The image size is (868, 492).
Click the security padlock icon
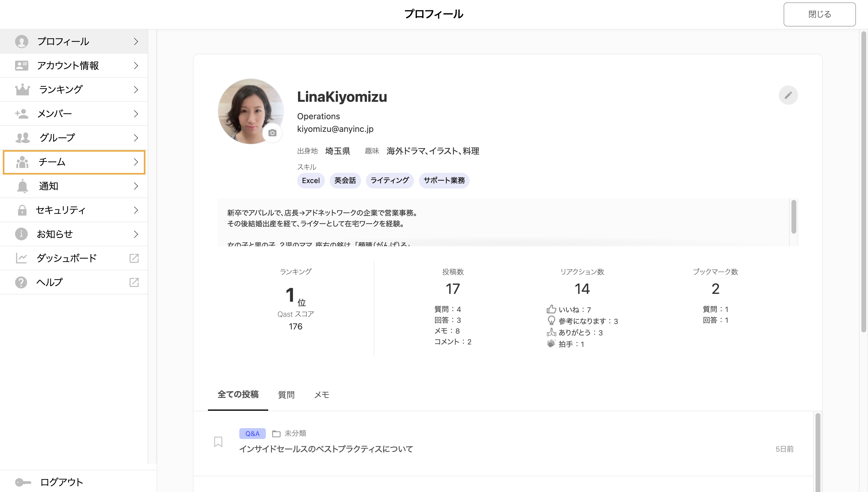click(22, 210)
